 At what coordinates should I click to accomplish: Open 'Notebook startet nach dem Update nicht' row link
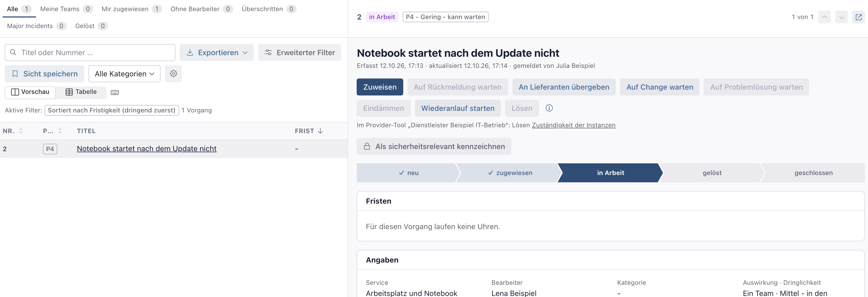pyautogui.click(x=147, y=149)
